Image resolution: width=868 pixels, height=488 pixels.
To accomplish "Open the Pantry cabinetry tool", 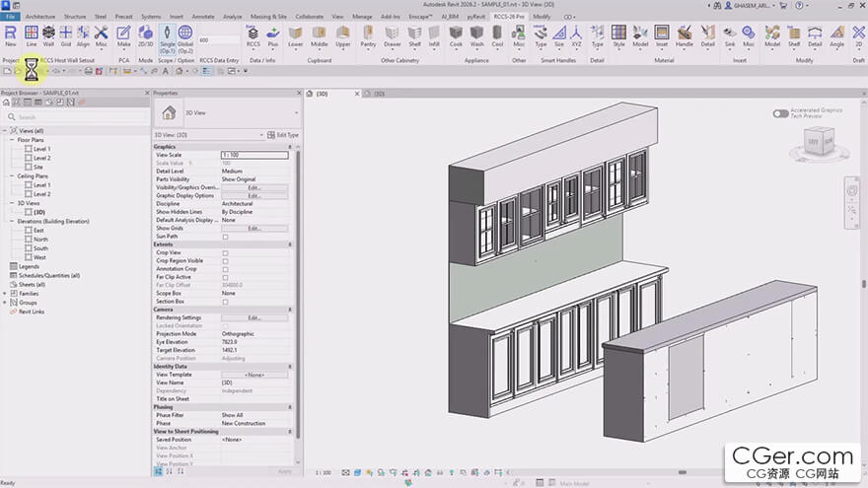I will tap(368, 36).
